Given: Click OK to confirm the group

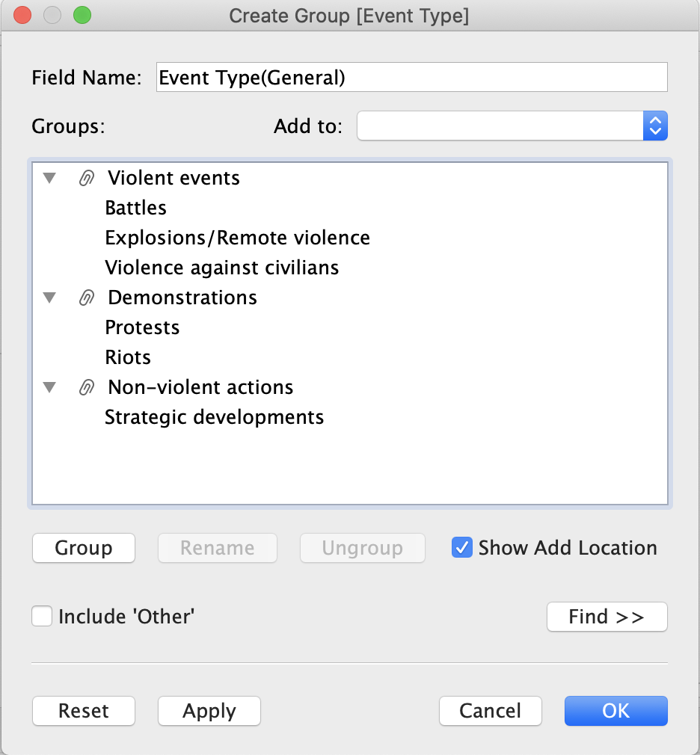Looking at the screenshot, I should coord(615,711).
